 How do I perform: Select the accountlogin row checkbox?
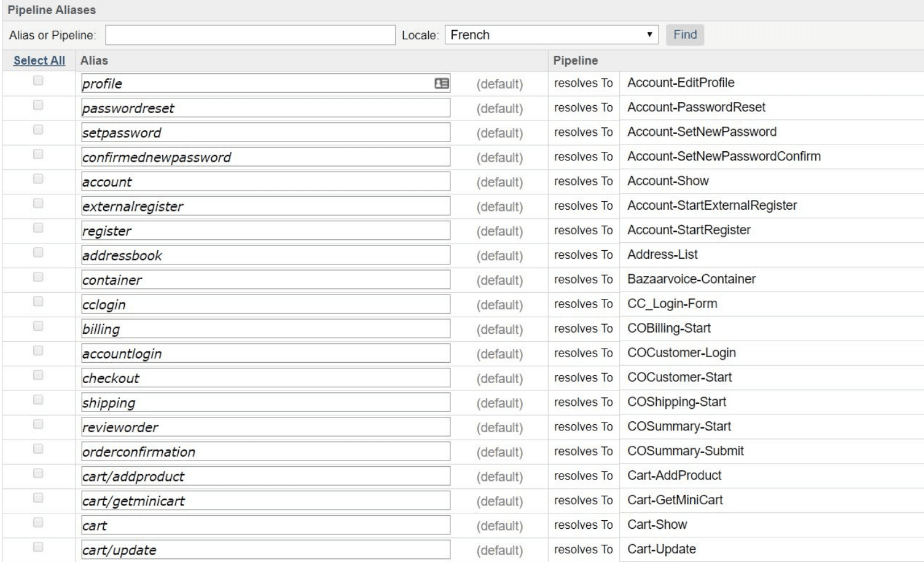click(38, 351)
